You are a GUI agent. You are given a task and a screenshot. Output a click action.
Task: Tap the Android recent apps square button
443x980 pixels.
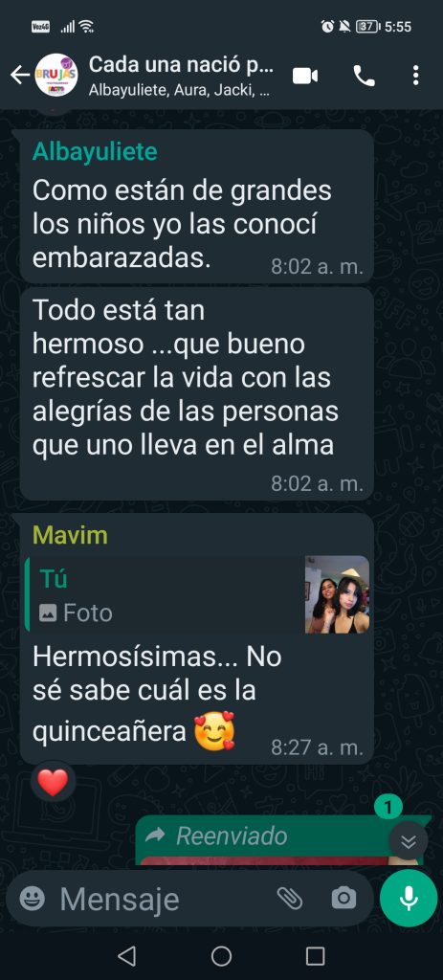point(315,956)
